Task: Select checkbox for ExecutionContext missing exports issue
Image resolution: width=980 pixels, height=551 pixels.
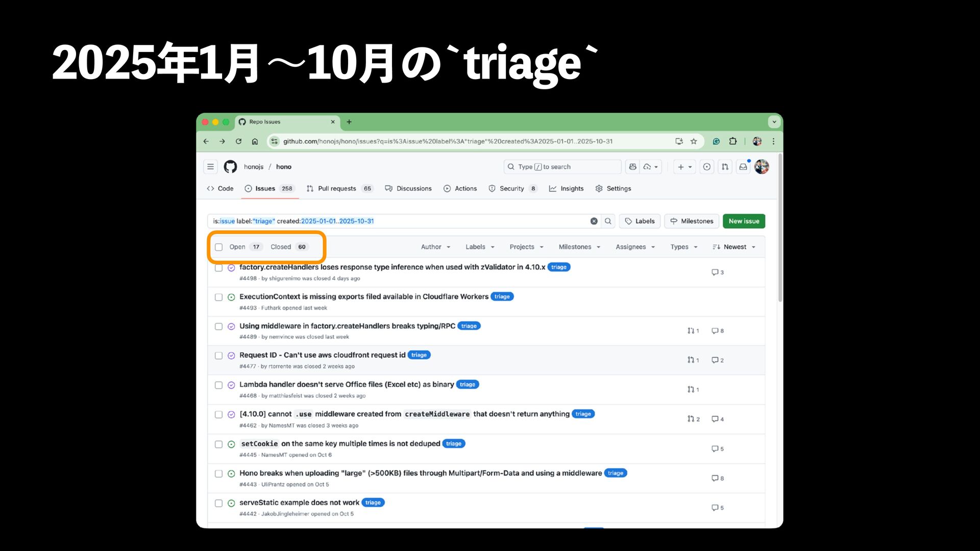Action: point(218,297)
